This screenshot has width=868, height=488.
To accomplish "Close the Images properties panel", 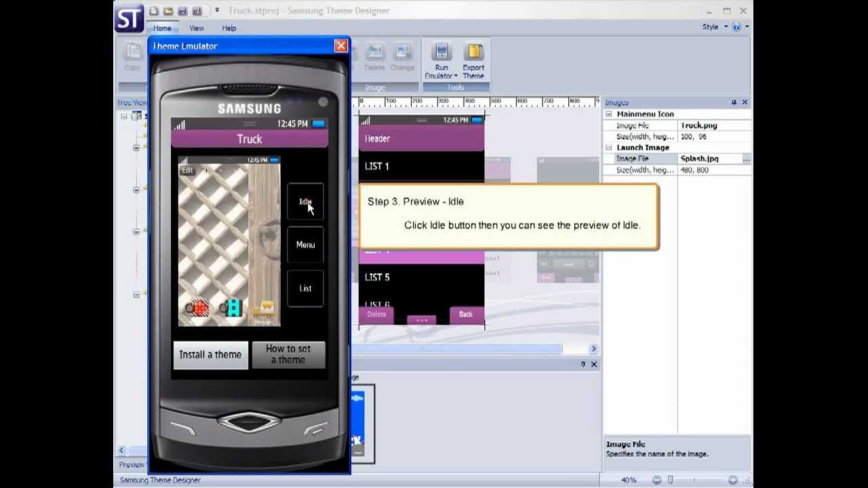I will (x=745, y=102).
